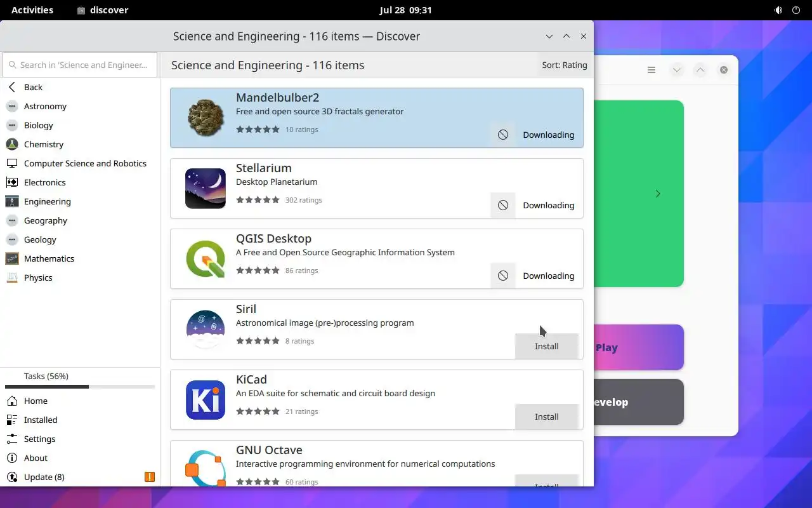Click the Settings sliders icon

click(x=12, y=439)
